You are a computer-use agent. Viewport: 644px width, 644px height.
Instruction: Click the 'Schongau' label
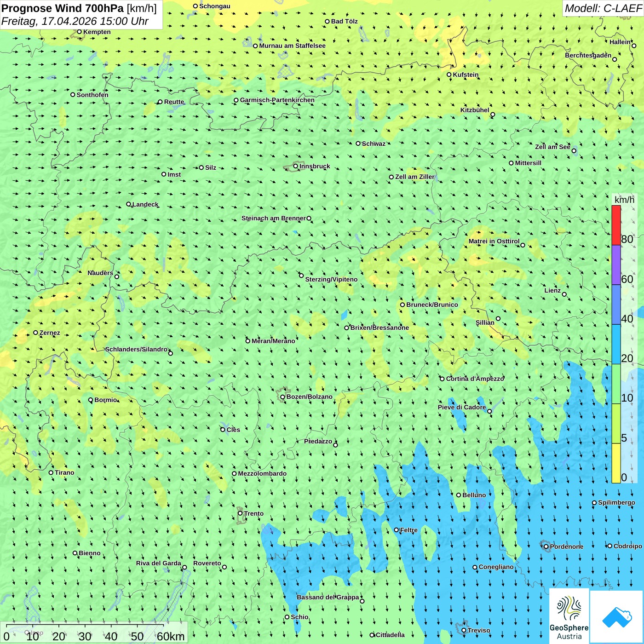pyautogui.click(x=215, y=6)
